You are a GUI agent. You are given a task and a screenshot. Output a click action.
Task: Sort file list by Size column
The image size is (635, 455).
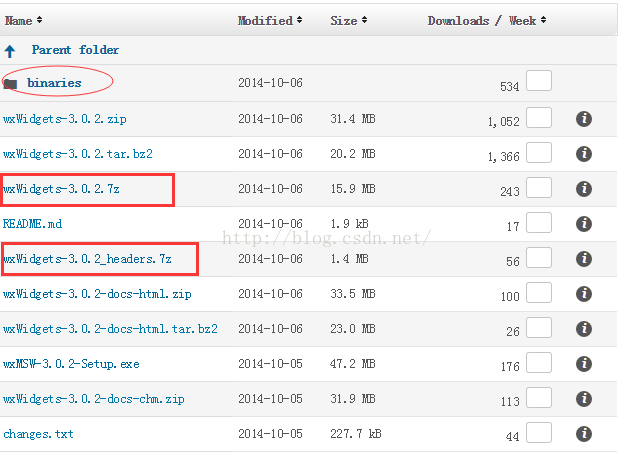[x=349, y=20]
